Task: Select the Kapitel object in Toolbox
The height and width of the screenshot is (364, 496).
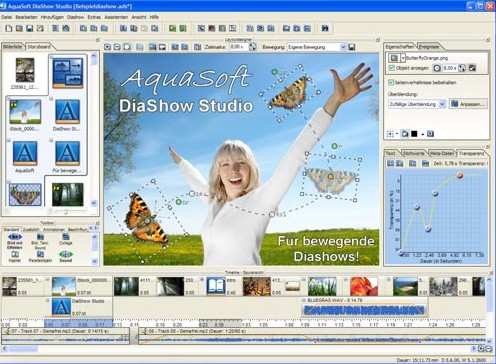Action: coord(15,256)
